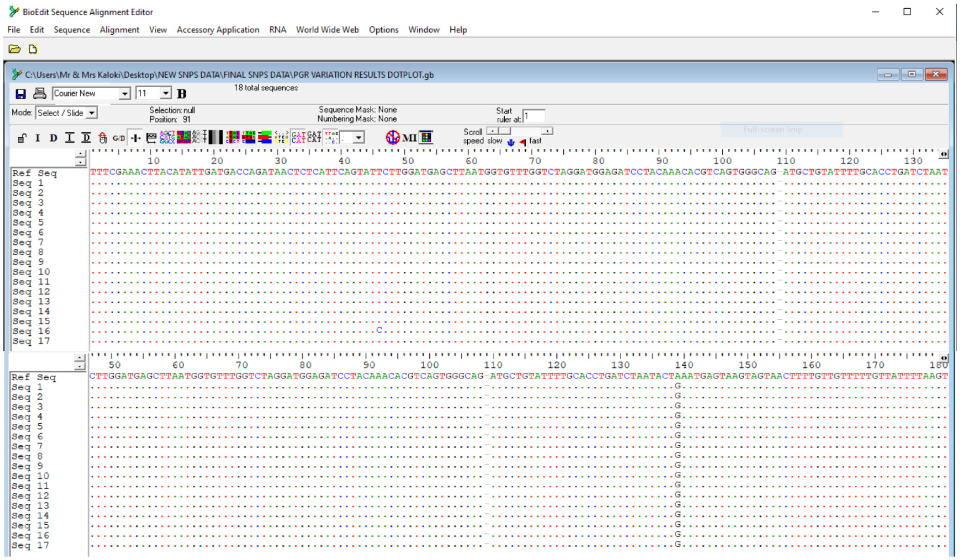Toggle the G/D gap display button
The height and width of the screenshot is (560, 960).
tap(119, 137)
